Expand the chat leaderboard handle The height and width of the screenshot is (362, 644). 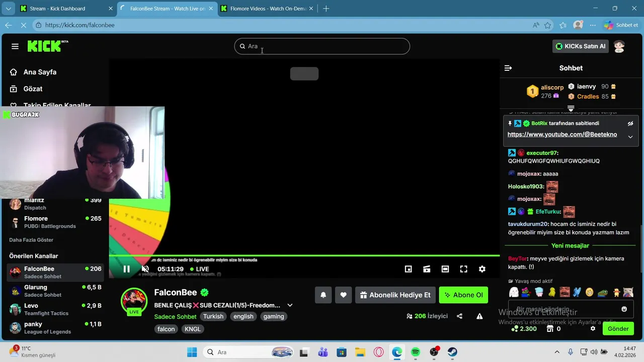point(571,108)
